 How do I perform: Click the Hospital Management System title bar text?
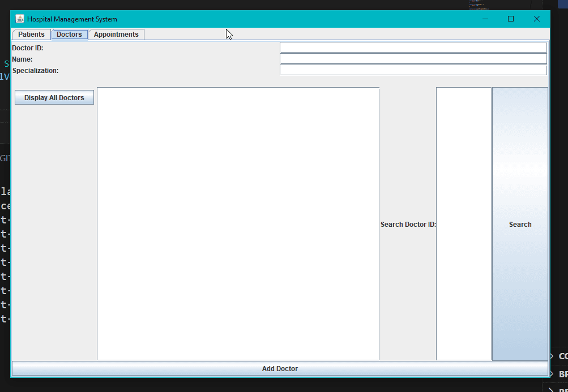point(72,19)
